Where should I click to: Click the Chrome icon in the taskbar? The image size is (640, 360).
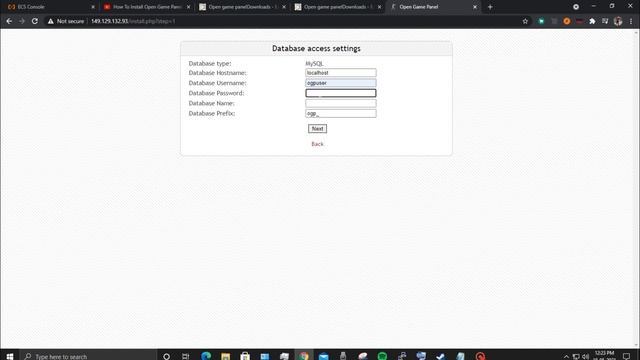(x=304, y=356)
